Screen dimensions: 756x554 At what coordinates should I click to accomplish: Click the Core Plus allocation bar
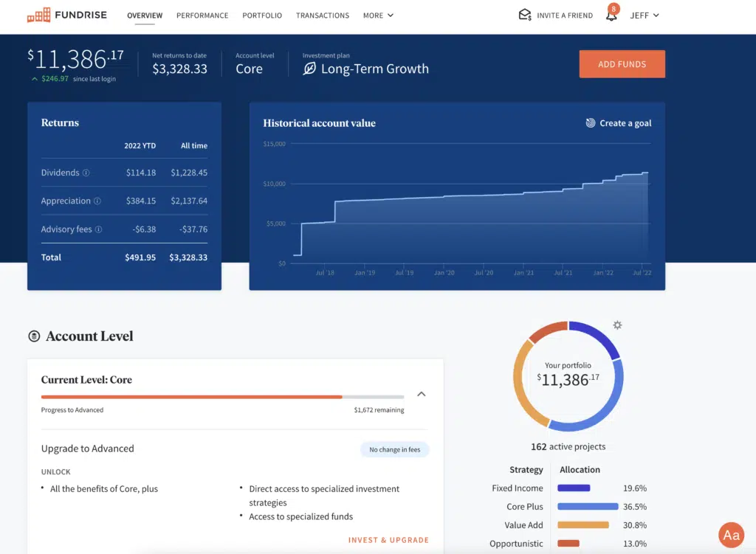coord(588,507)
